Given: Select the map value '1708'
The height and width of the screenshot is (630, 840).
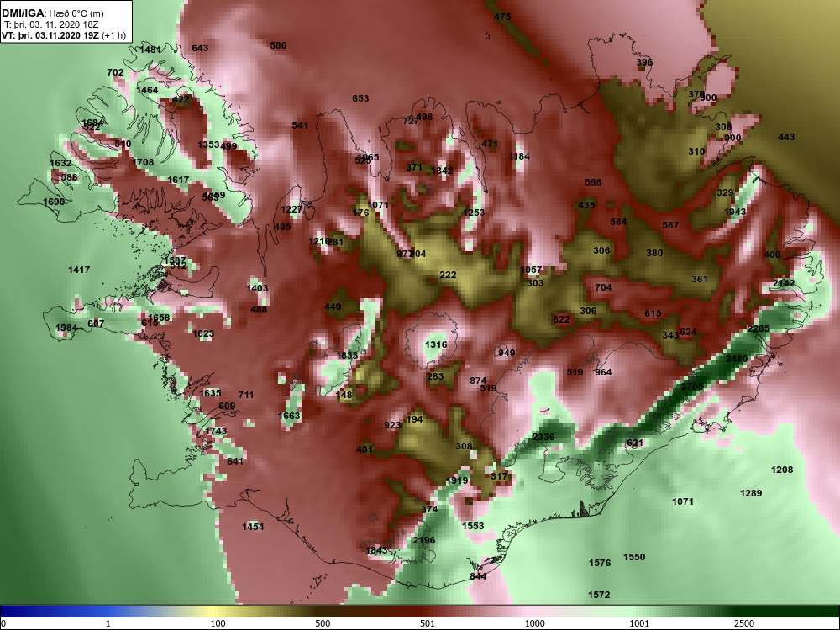Looking at the screenshot, I should tap(143, 162).
